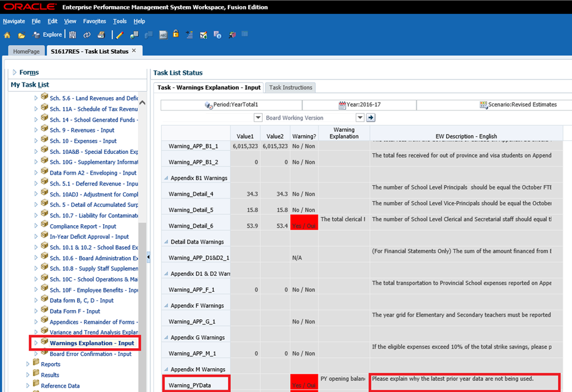
Task: Expand the Forms section
Action: 15,73
